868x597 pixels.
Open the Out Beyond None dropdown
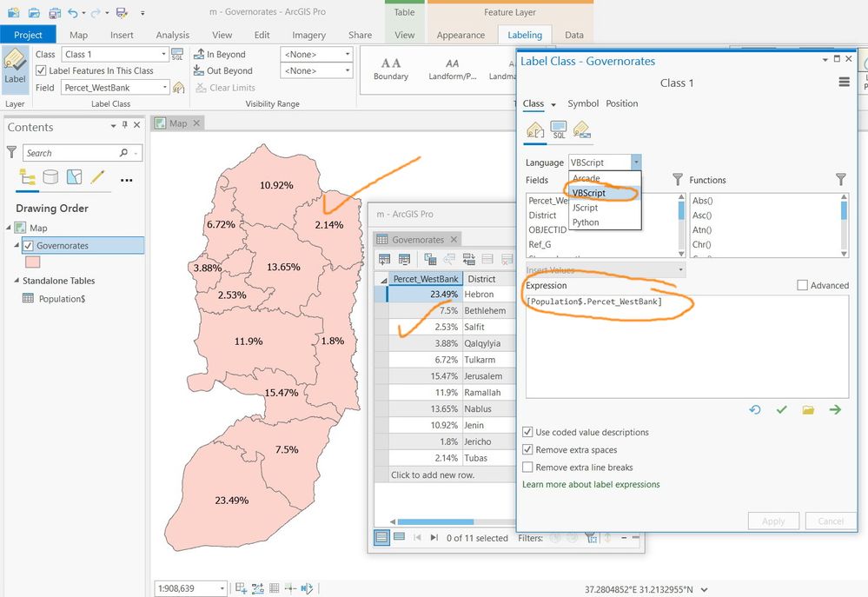coord(347,70)
